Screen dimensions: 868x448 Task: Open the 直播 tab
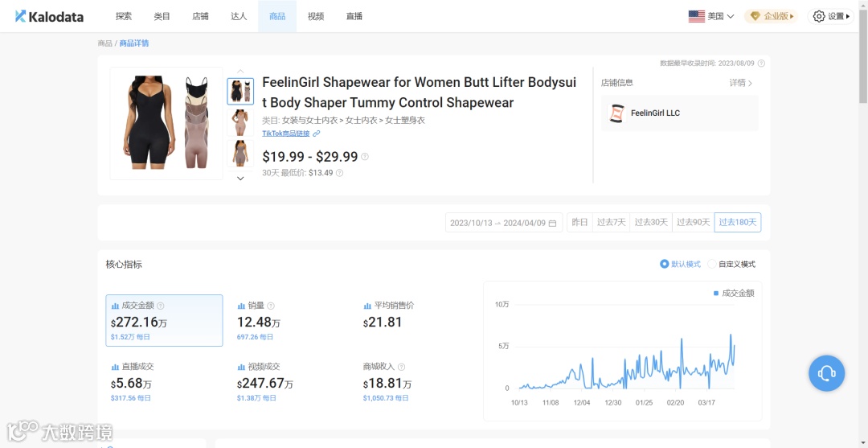pos(354,17)
